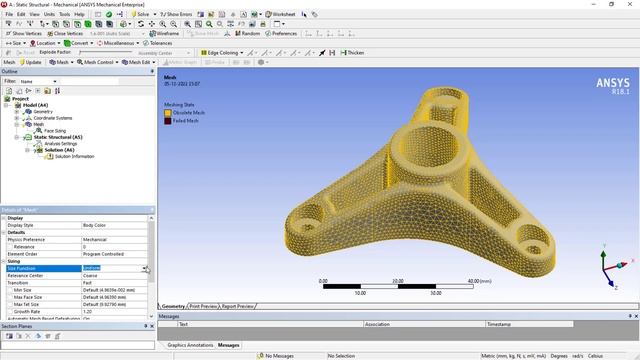The width and height of the screenshot is (640, 360).
Task: Switch to the Print Preview tab
Action: pyautogui.click(x=203, y=306)
